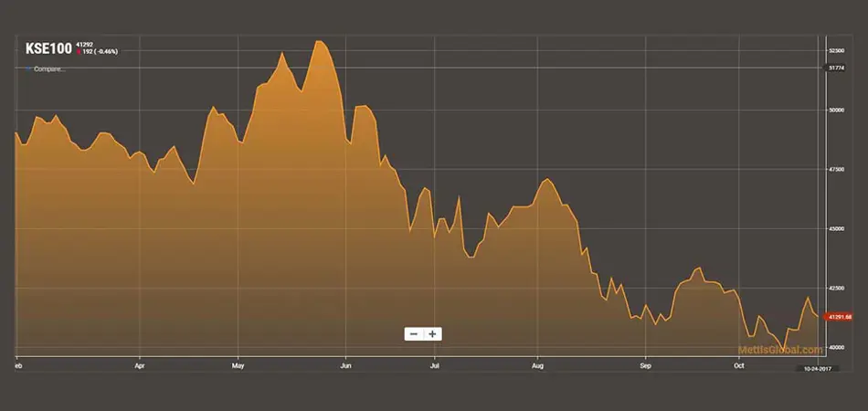The image size is (868, 411).
Task: Select the Jun label on time axis
Action: (345, 363)
